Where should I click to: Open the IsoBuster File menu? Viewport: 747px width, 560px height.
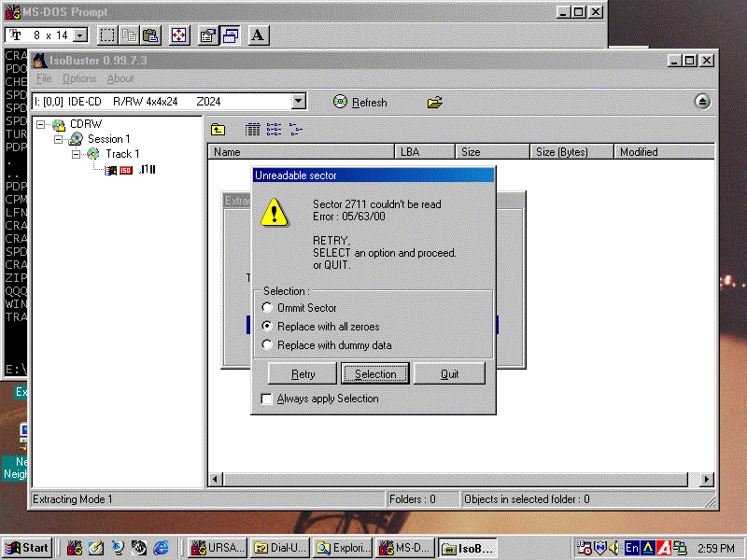coord(44,78)
